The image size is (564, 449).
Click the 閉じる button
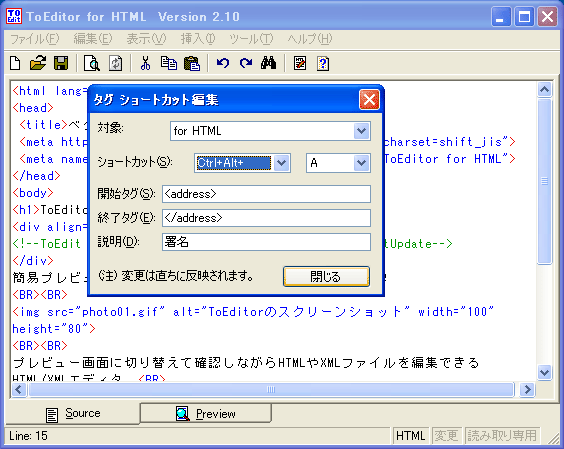pos(326,276)
